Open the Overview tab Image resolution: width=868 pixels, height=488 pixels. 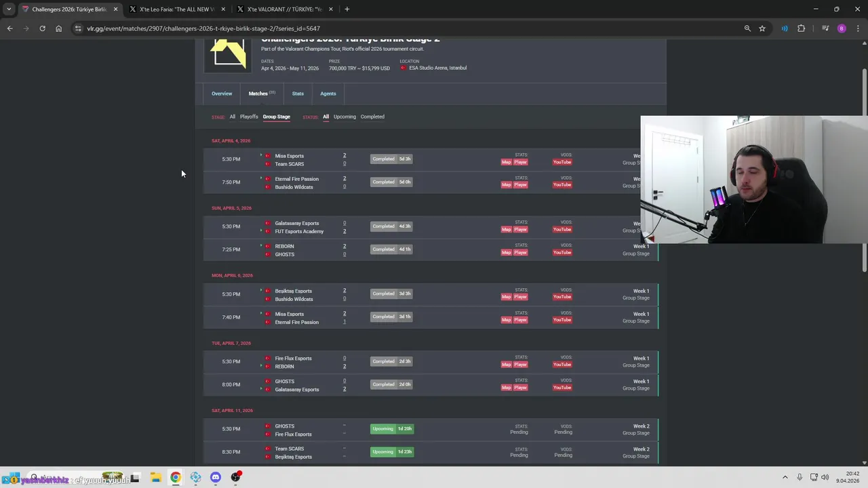tap(222, 94)
